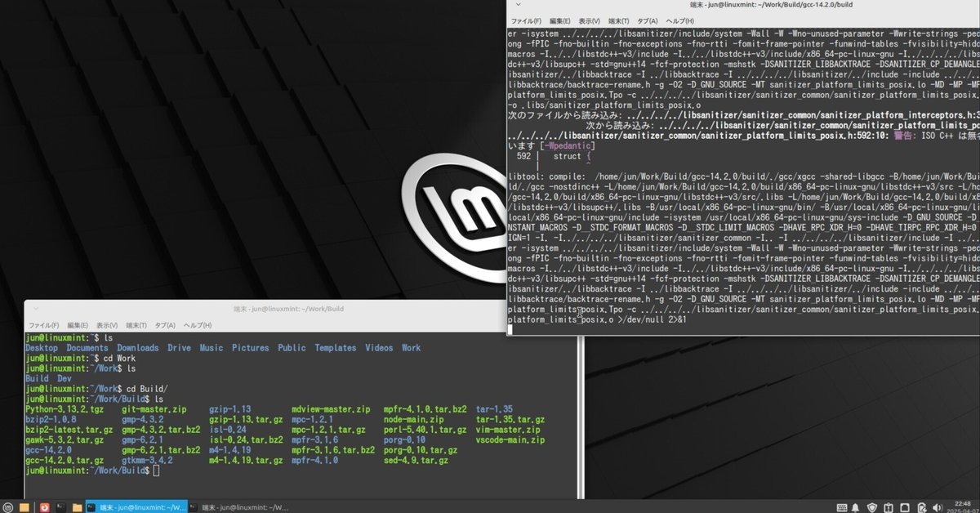The width and height of the screenshot is (980, 513).
Task: Click the clock showing 22:48
Action: (x=962, y=503)
